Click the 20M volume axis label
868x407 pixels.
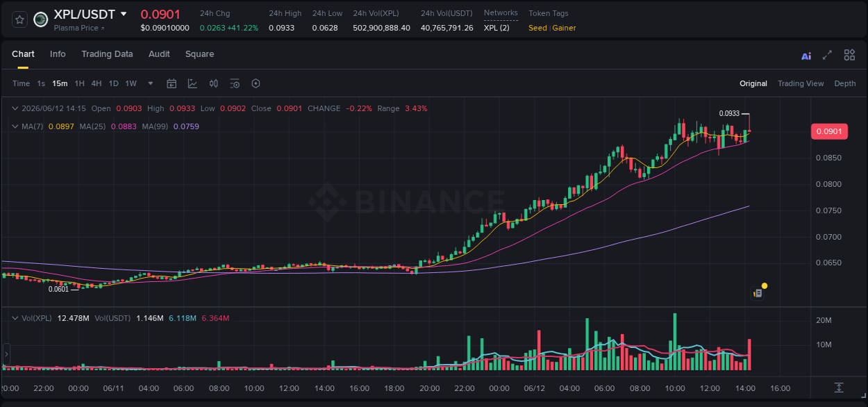[824, 320]
